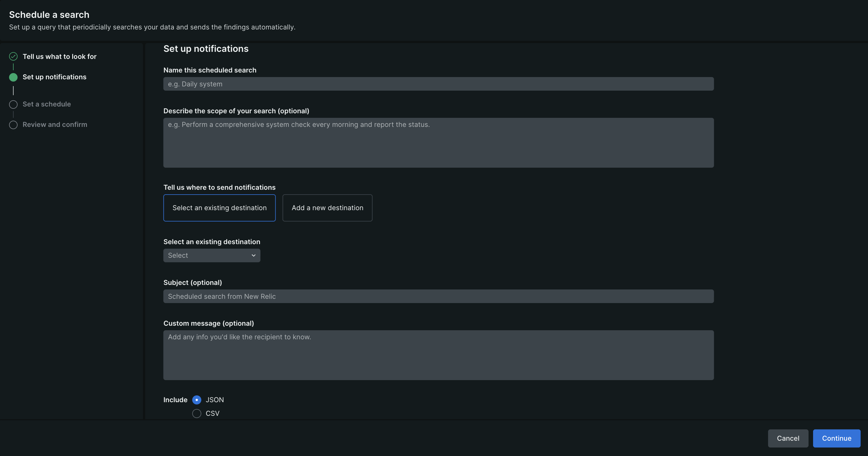Click Add a new destination

tap(327, 208)
